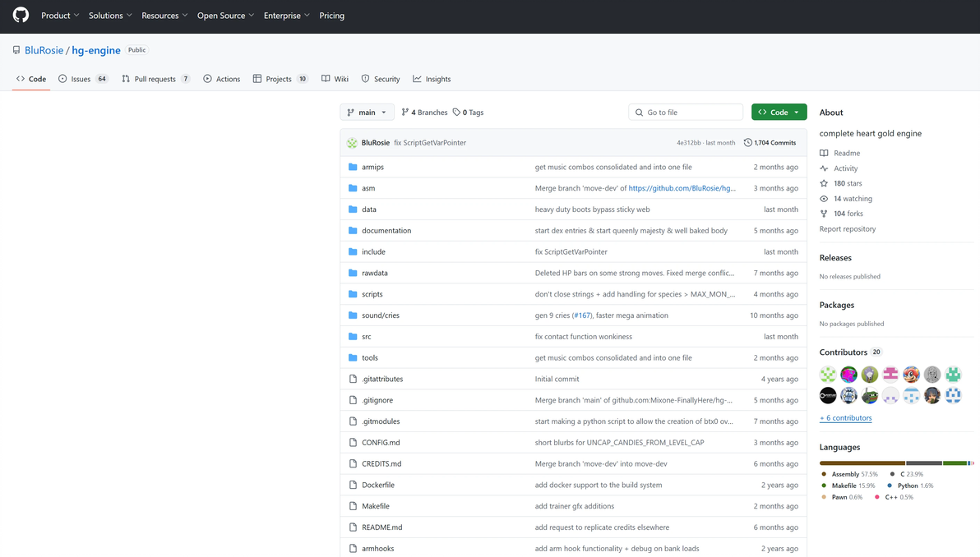Viewport: 980px width, 557px height.
Task: Click the GitHub octocat logo
Action: point(21,15)
